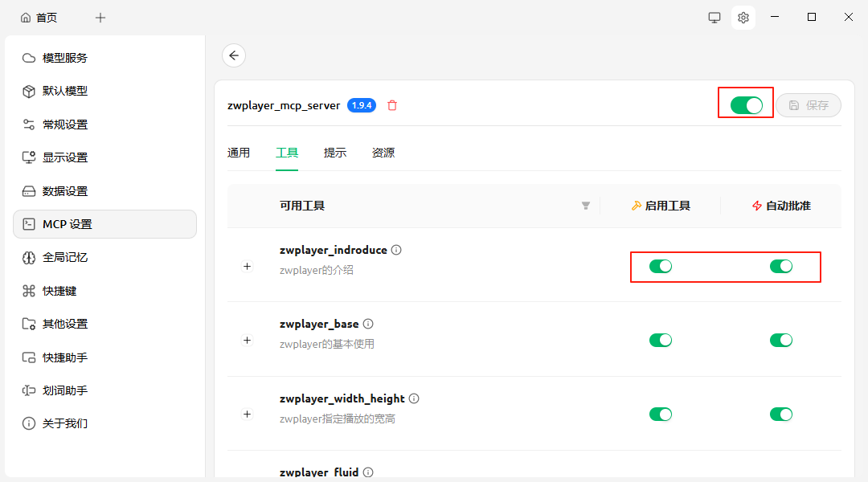Click the zwplayer_width_height tool name
The image size is (868, 482).
click(x=342, y=398)
